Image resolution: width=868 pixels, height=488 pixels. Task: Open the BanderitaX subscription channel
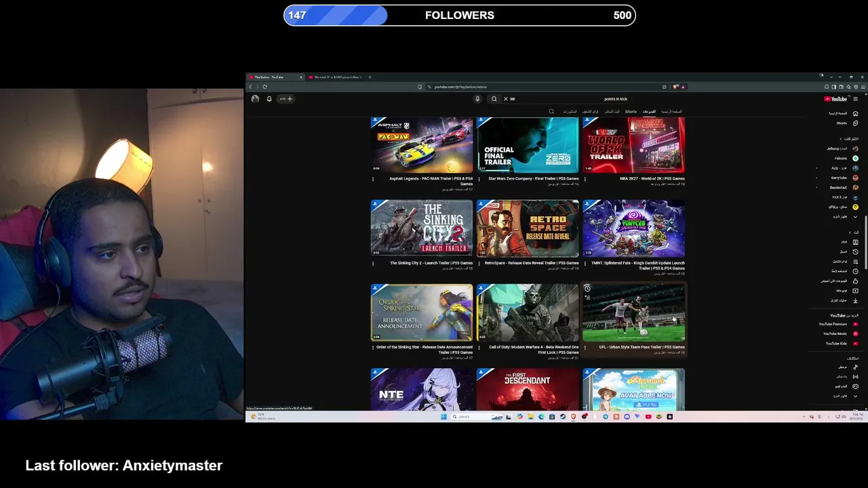844,188
